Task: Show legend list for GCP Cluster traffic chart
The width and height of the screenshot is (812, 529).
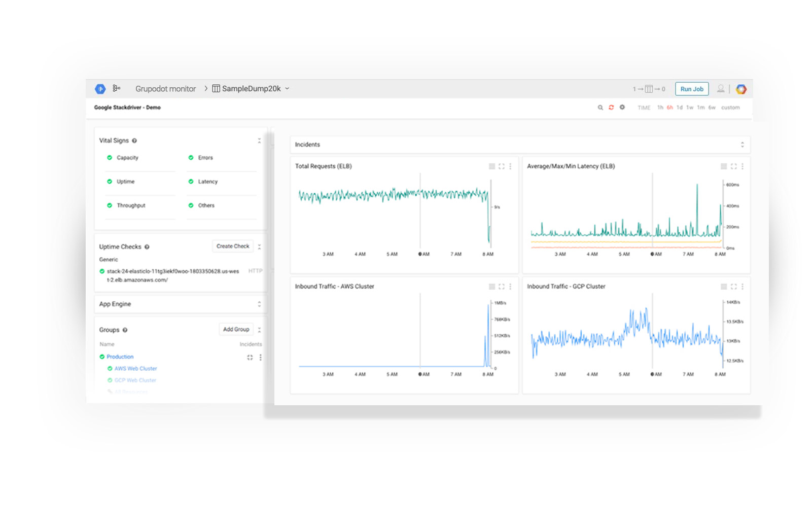Action: pyautogui.click(x=724, y=287)
